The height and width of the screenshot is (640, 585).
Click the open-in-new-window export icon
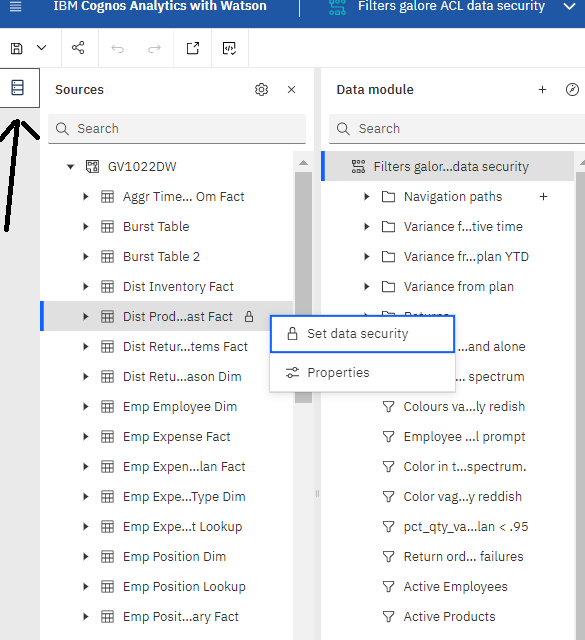coord(193,48)
